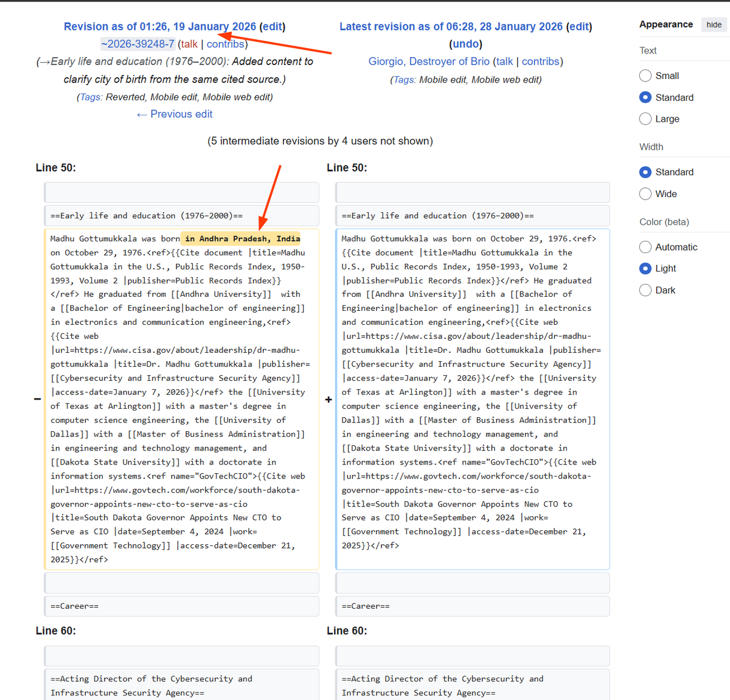This screenshot has height=700, width=730.
Task: View Giorgio's contributions
Action: (540, 61)
